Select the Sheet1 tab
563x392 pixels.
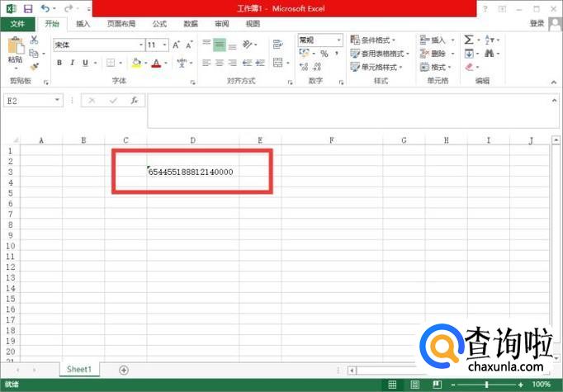tap(79, 370)
